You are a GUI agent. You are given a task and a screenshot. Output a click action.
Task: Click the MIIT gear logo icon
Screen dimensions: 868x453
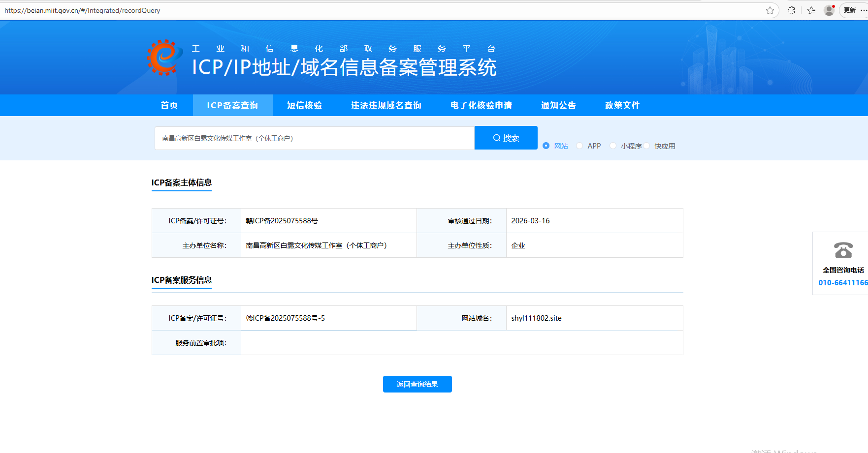point(164,58)
